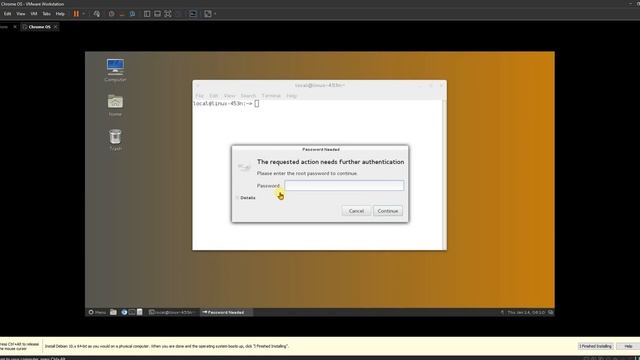The width and height of the screenshot is (640, 360).
Task: Click the Password input field
Action: pos(344,185)
